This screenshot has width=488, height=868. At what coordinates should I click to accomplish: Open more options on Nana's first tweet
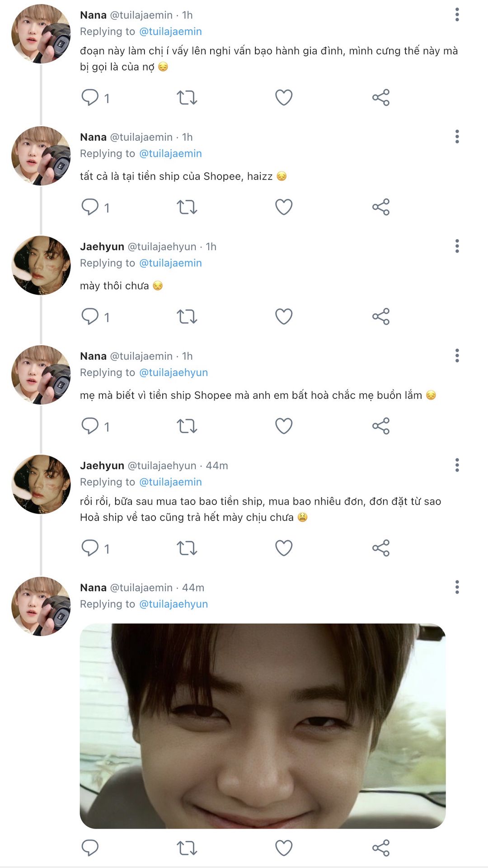click(457, 14)
